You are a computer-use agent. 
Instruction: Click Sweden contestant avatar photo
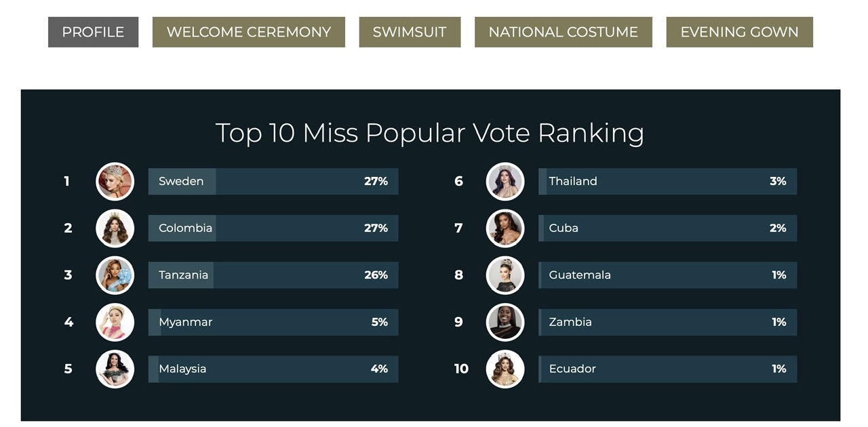pyautogui.click(x=115, y=181)
